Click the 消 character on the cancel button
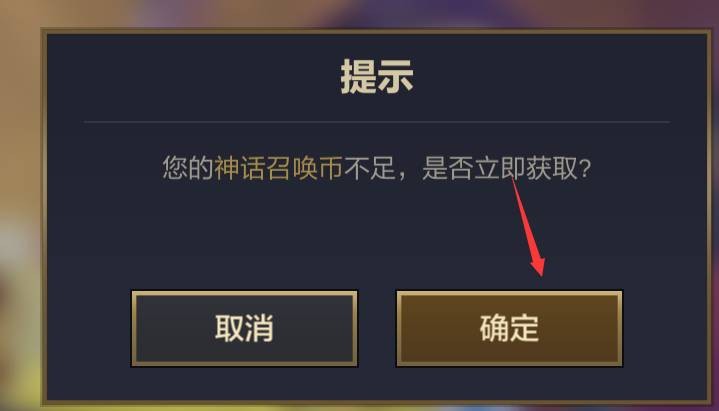The image size is (719, 411). tap(260, 328)
